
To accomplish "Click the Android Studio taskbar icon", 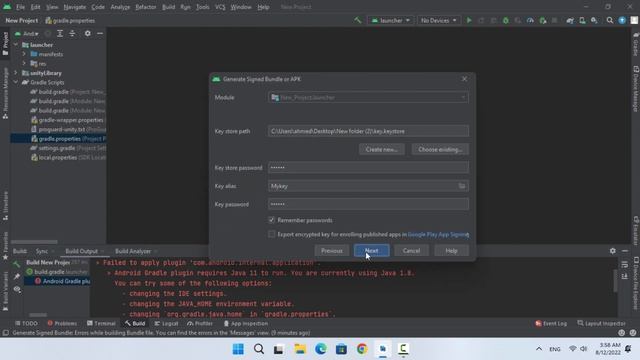I will 382,349.
